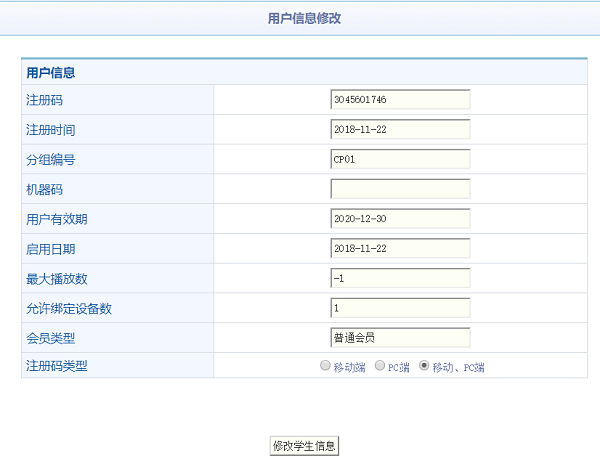Click the 注册时间 date field
The image size is (600, 469).
(400, 129)
